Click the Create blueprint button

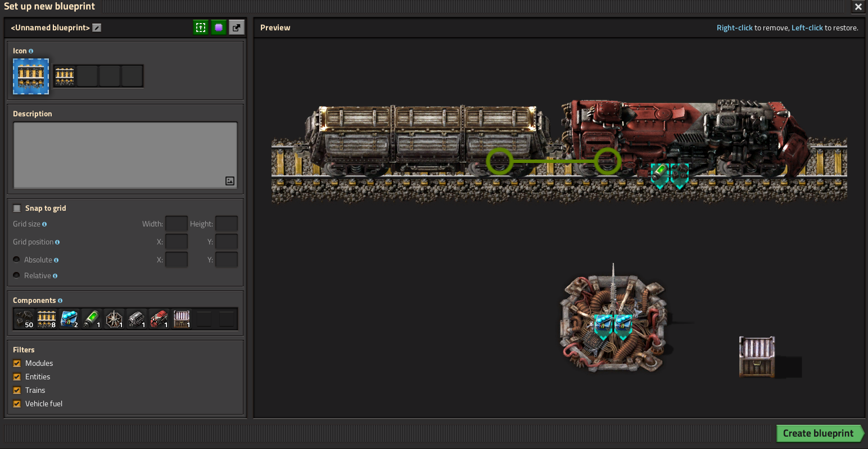click(819, 433)
